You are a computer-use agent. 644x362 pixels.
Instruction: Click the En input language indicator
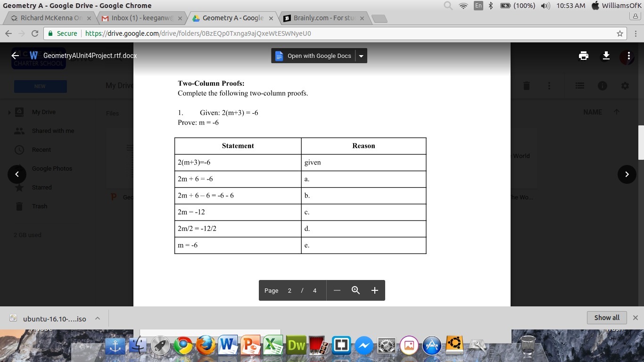(x=479, y=6)
